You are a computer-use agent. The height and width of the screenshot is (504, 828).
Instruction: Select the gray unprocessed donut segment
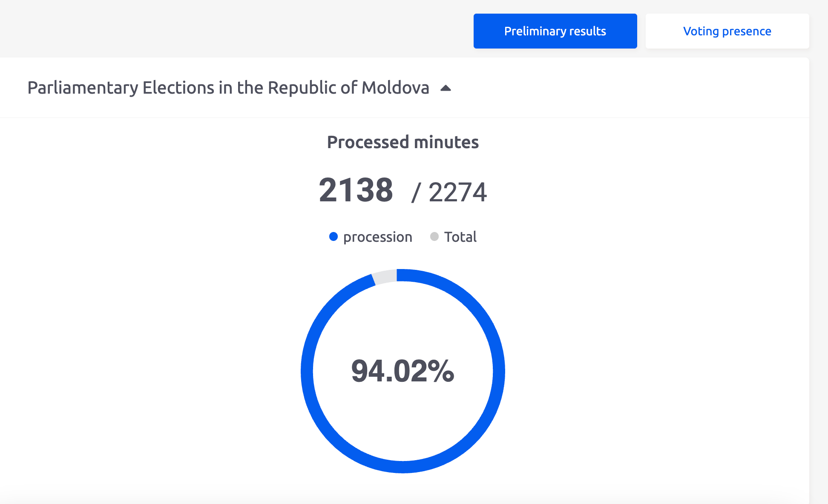click(x=385, y=277)
